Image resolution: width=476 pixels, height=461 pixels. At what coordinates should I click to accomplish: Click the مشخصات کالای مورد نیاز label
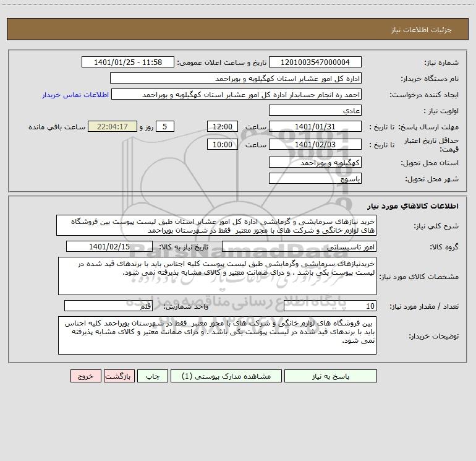(x=419, y=277)
